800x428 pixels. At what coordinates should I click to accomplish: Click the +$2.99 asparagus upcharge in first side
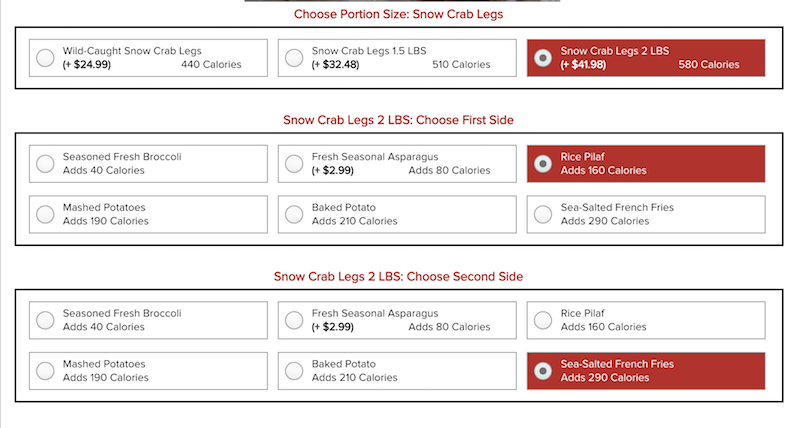(333, 170)
